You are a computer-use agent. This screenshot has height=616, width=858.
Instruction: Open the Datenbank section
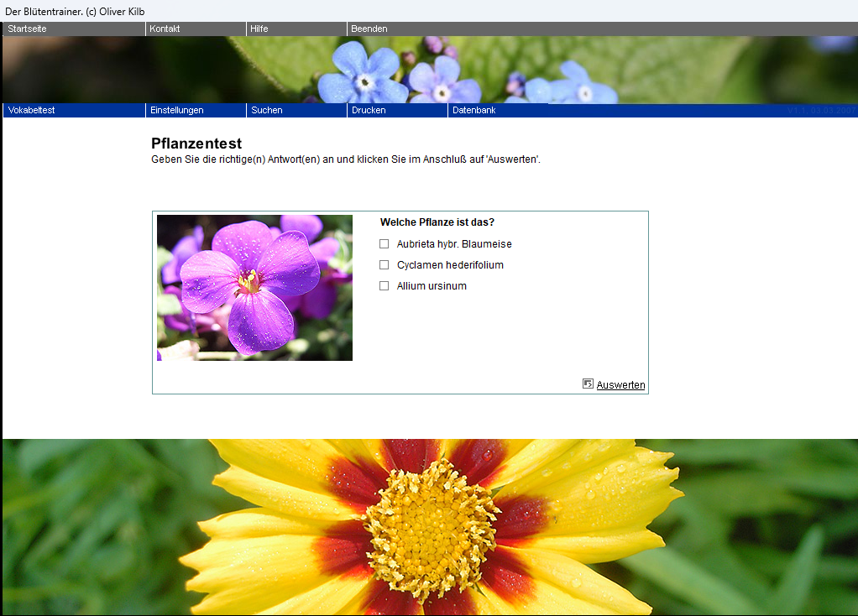[x=474, y=110]
